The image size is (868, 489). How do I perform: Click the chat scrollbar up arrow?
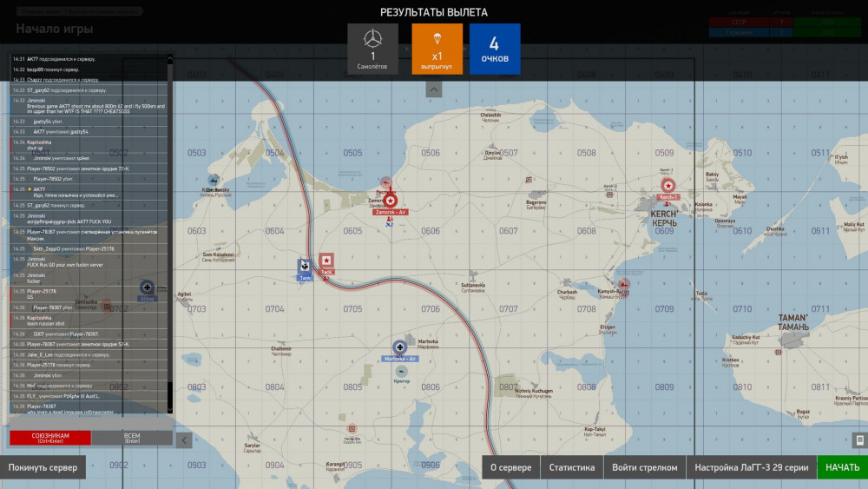click(170, 58)
